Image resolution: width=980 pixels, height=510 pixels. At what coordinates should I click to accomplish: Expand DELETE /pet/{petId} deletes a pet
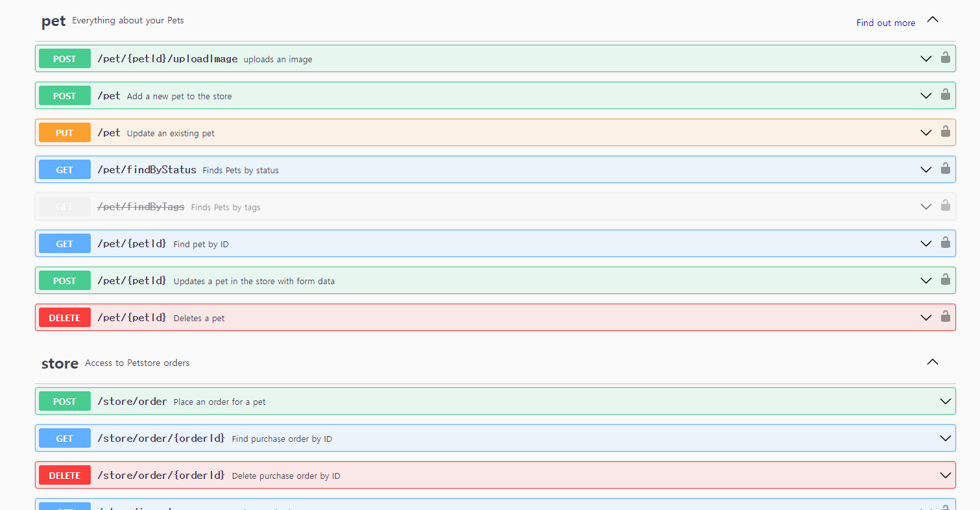926,317
